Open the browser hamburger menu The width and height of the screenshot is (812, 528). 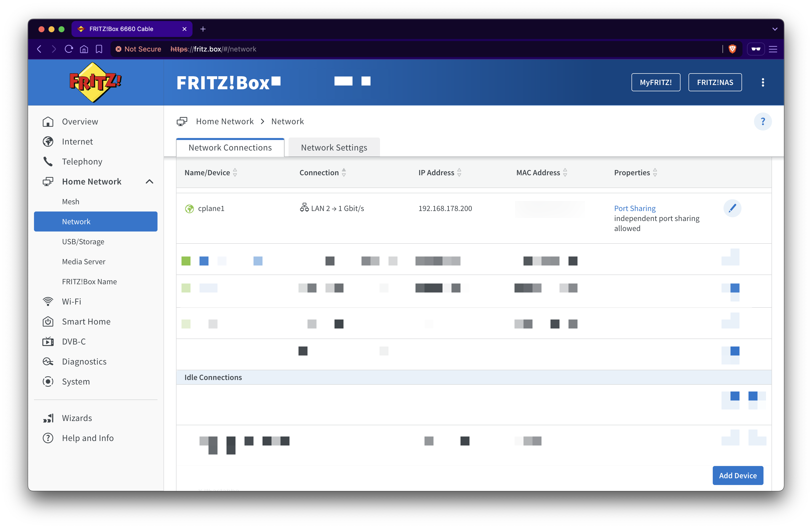773,49
